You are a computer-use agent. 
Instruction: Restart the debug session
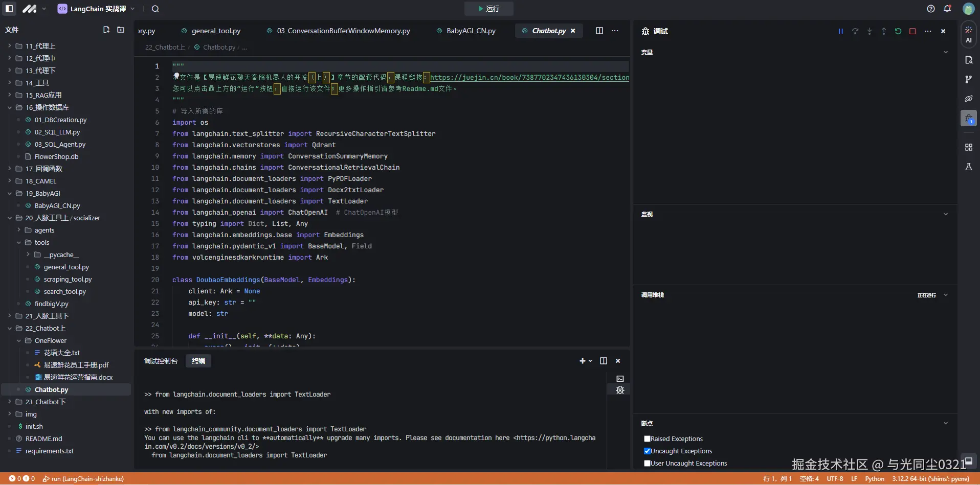[898, 31]
